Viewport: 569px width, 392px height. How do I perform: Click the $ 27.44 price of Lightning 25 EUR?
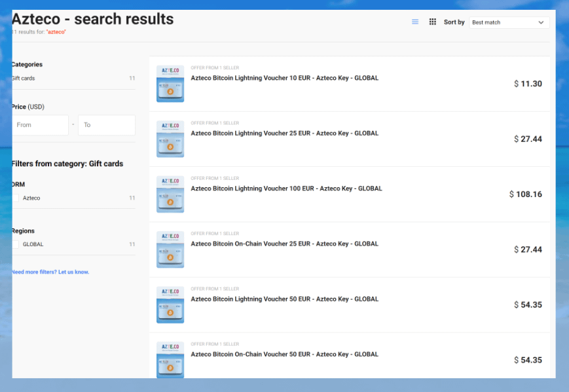point(528,139)
